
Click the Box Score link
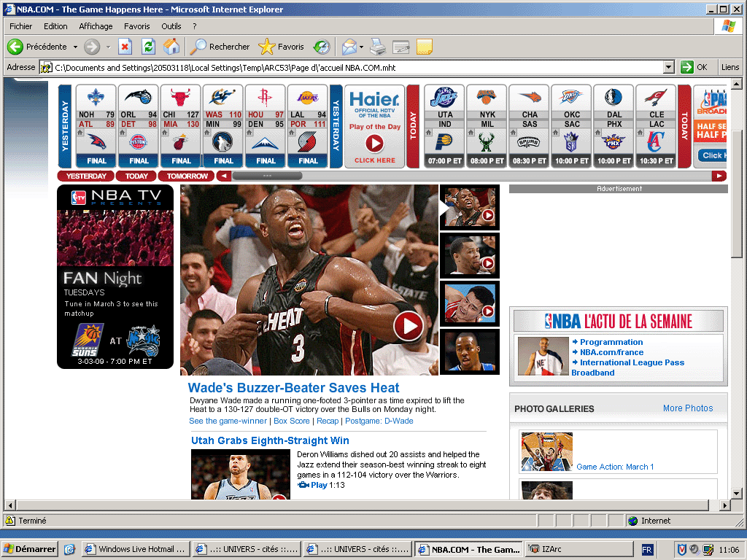pos(292,421)
